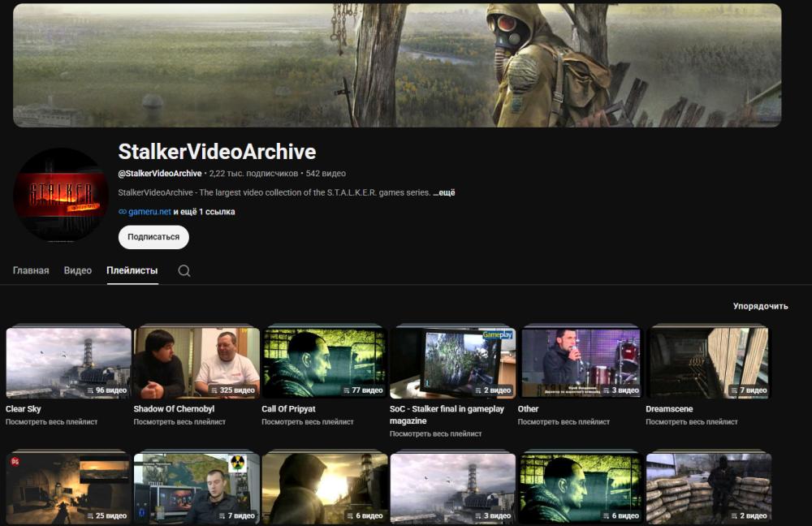Open the playlist thumbnail with 25 видео
Screen dimensions: 812x526
click(68, 488)
